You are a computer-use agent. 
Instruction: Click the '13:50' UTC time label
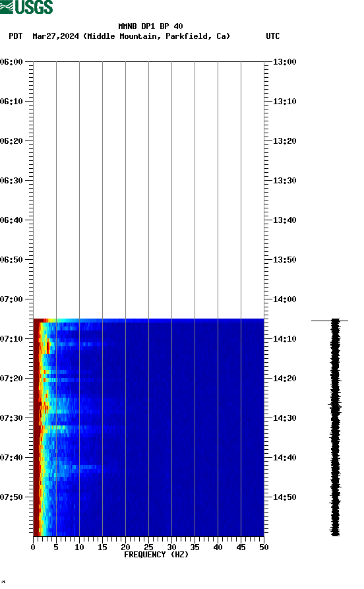click(x=284, y=260)
